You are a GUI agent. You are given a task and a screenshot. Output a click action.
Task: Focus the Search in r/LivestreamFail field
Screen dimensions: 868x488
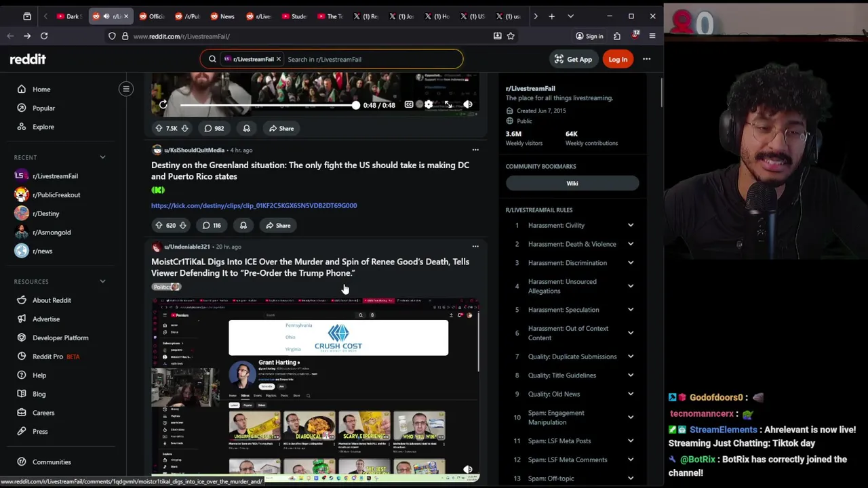point(372,59)
